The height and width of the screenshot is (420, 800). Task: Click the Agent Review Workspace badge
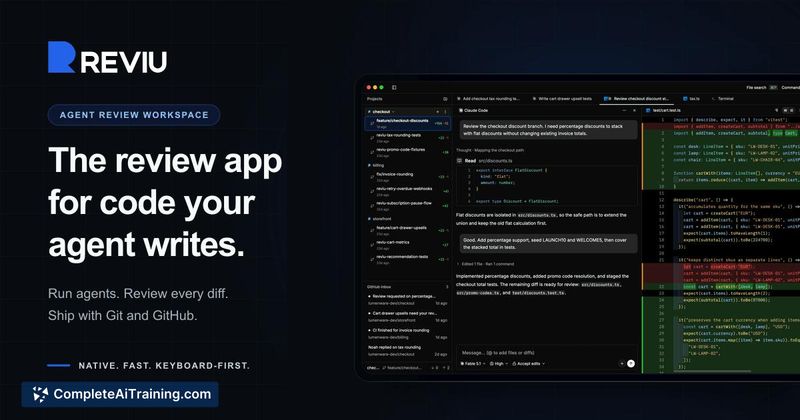point(134,115)
